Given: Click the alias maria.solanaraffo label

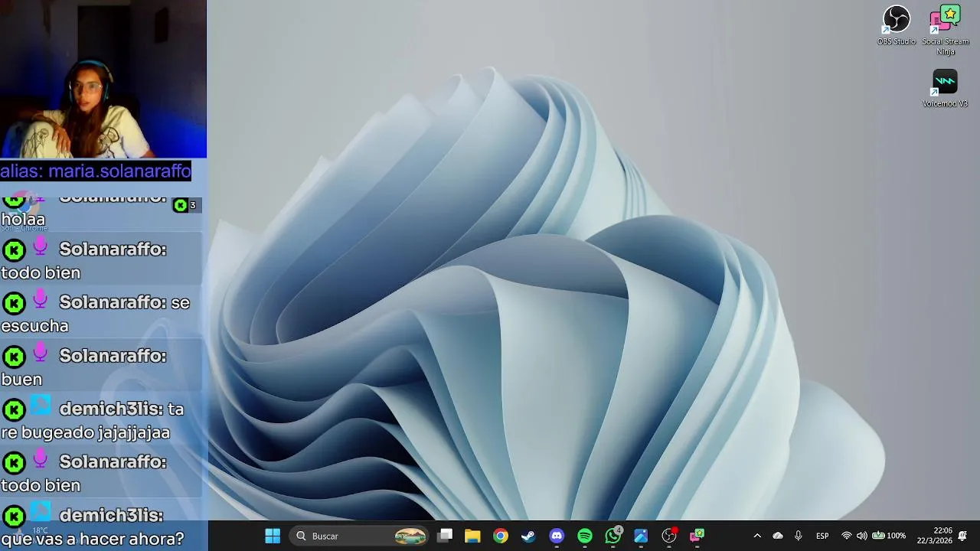Looking at the screenshot, I should coord(96,171).
